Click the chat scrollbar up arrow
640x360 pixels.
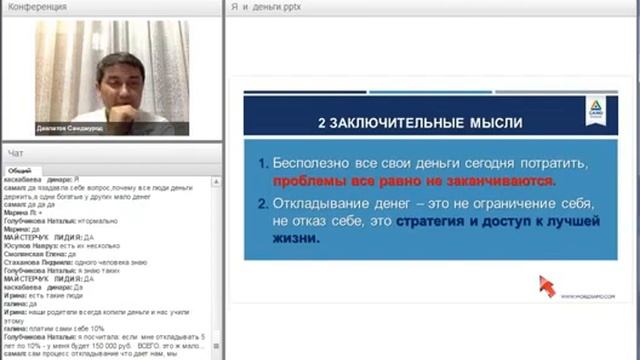click(216, 181)
